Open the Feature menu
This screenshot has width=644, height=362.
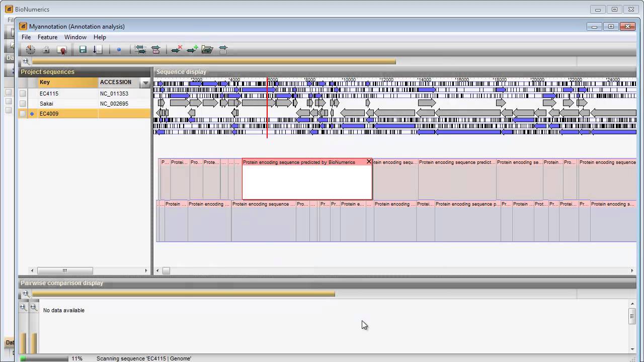pos(47,37)
